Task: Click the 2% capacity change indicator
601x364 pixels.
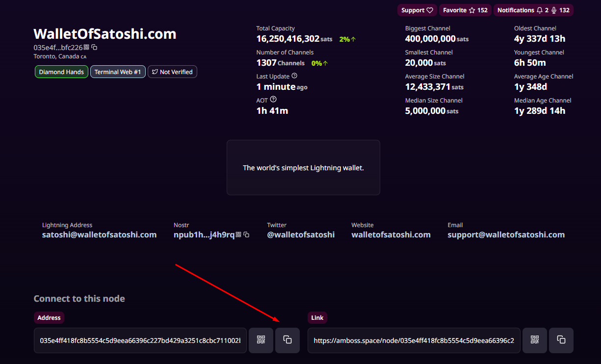Action: point(347,39)
